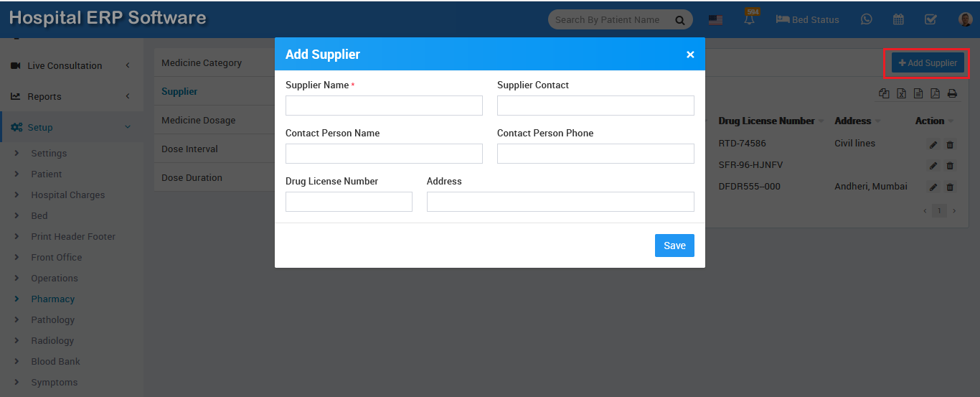Open Radiology under Setup
The image size is (980, 397).
point(52,340)
